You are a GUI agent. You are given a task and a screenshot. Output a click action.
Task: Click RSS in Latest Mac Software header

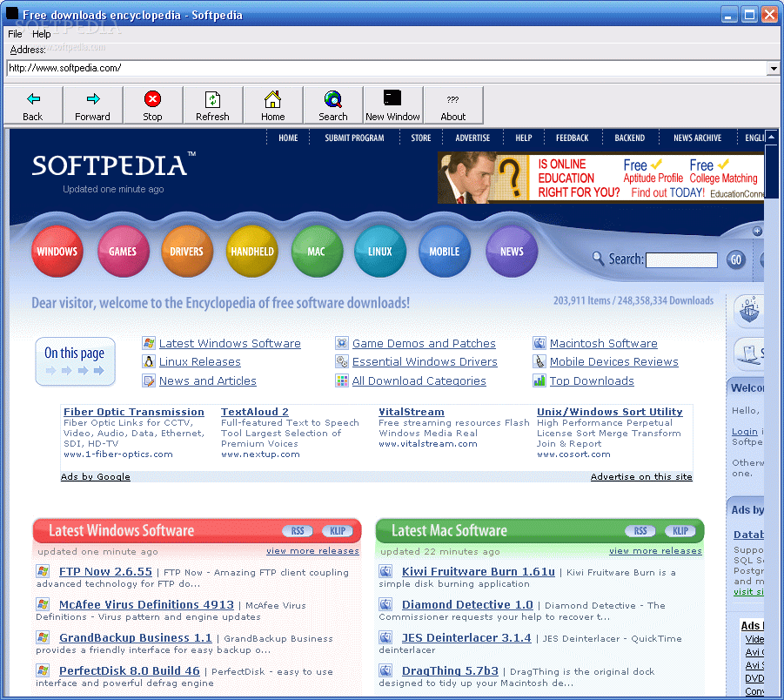(x=640, y=531)
